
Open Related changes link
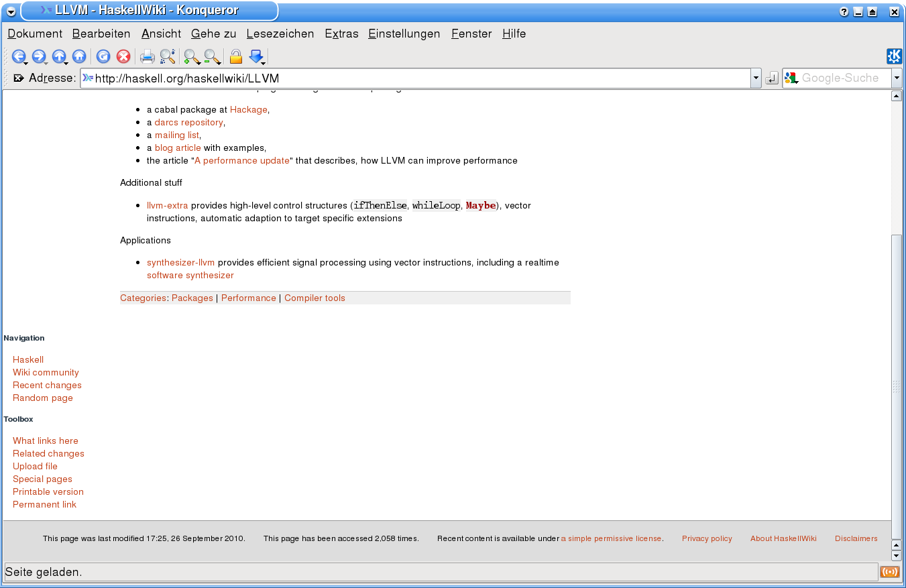point(48,454)
